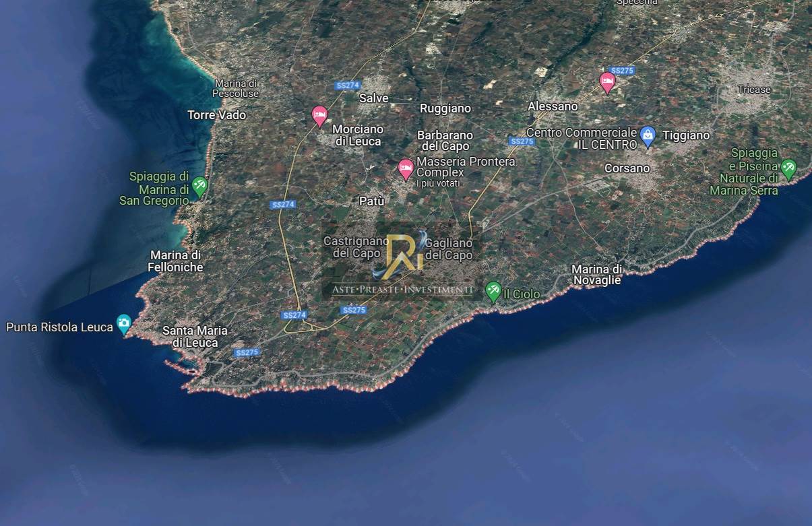
Task: Select the Marina di Pescoluse label
Action: click(236, 88)
